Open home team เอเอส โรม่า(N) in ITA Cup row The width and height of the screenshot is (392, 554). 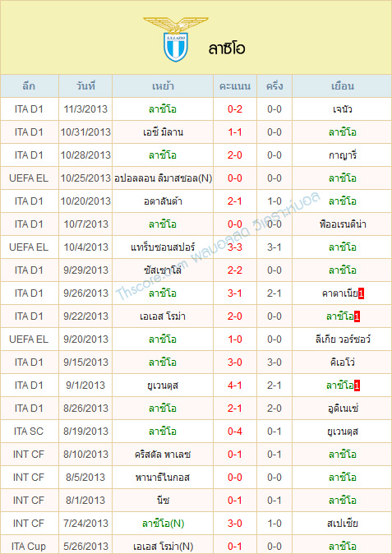(163, 547)
